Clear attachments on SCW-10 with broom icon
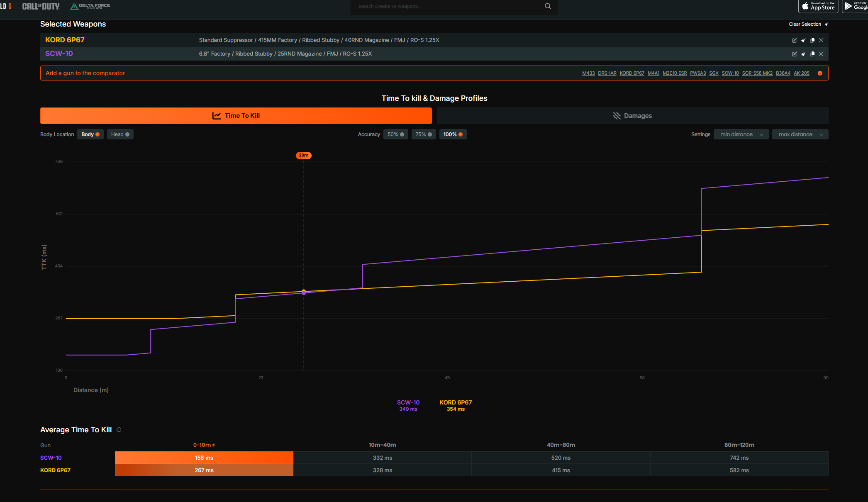This screenshot has width=868, height=502. click(x=803, y=54)
